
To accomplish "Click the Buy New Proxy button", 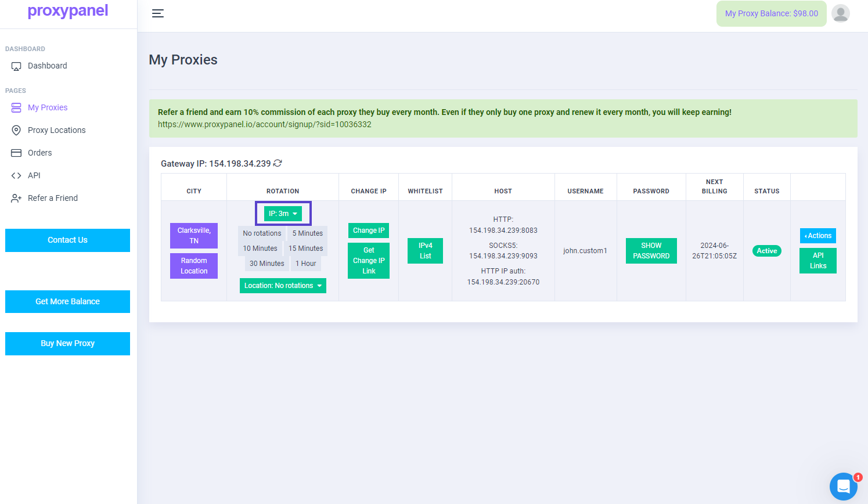I will click(67, 343).
